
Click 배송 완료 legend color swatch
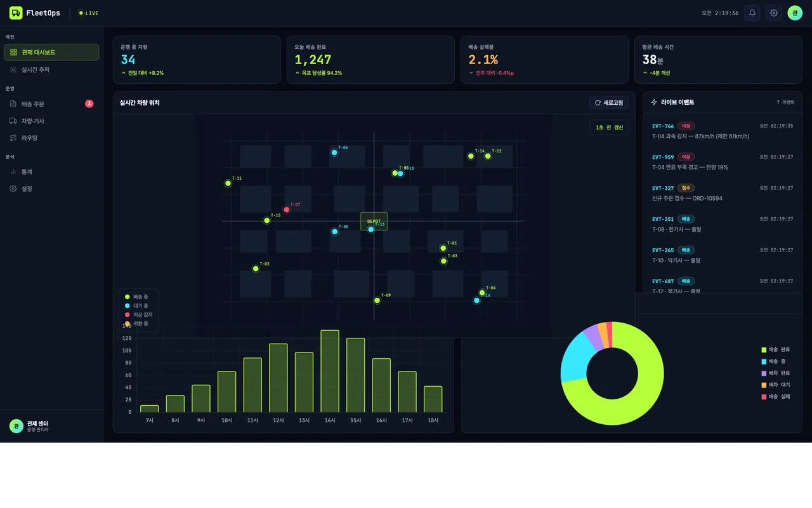764,350
